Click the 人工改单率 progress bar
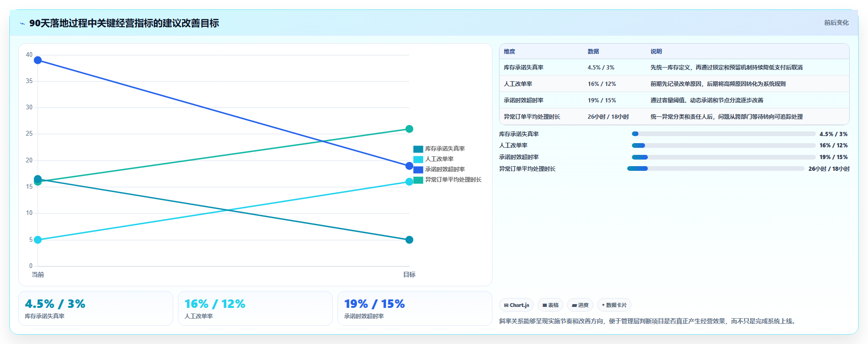868x344 pixels. click(723, 145)
